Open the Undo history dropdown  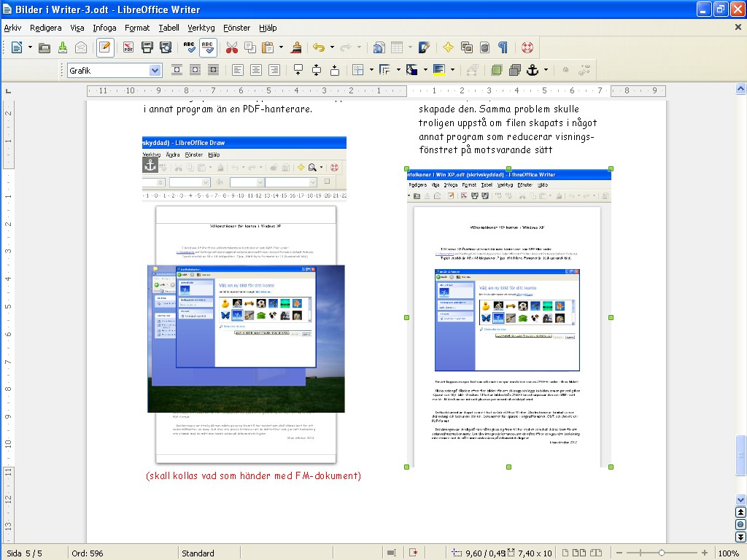[332, 47]
